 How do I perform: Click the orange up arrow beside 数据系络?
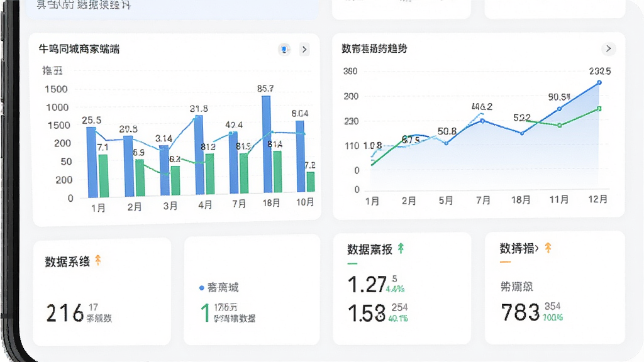pyautogui.click(x=97, y=260)
